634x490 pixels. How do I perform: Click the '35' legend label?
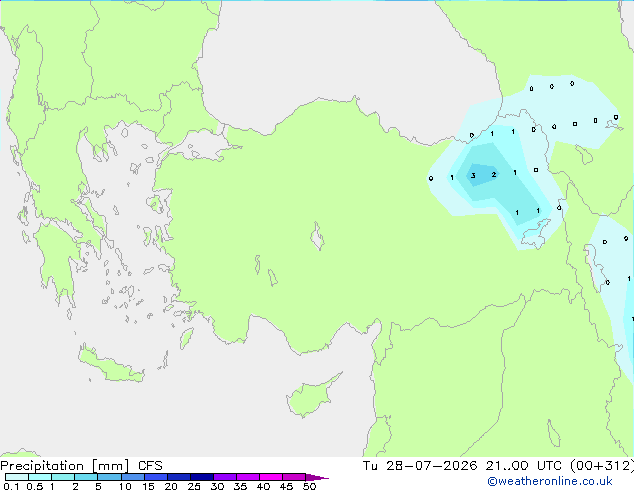240,486
